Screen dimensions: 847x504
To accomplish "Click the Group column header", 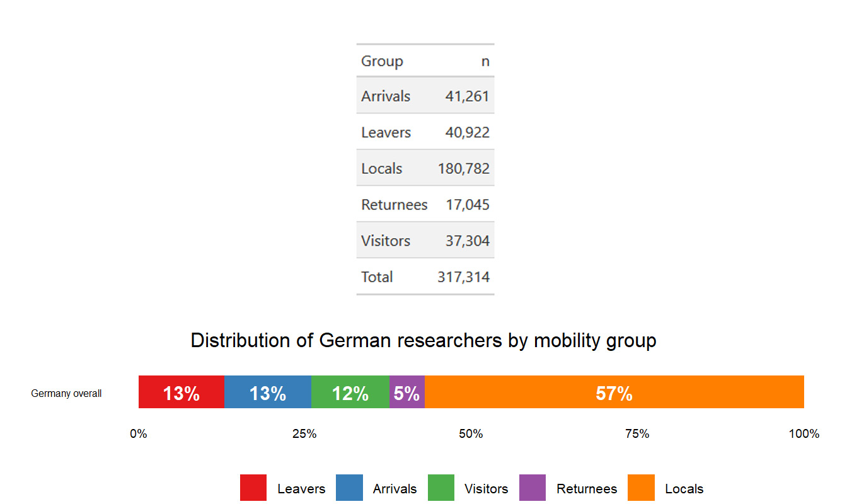I will coord(382,61).
